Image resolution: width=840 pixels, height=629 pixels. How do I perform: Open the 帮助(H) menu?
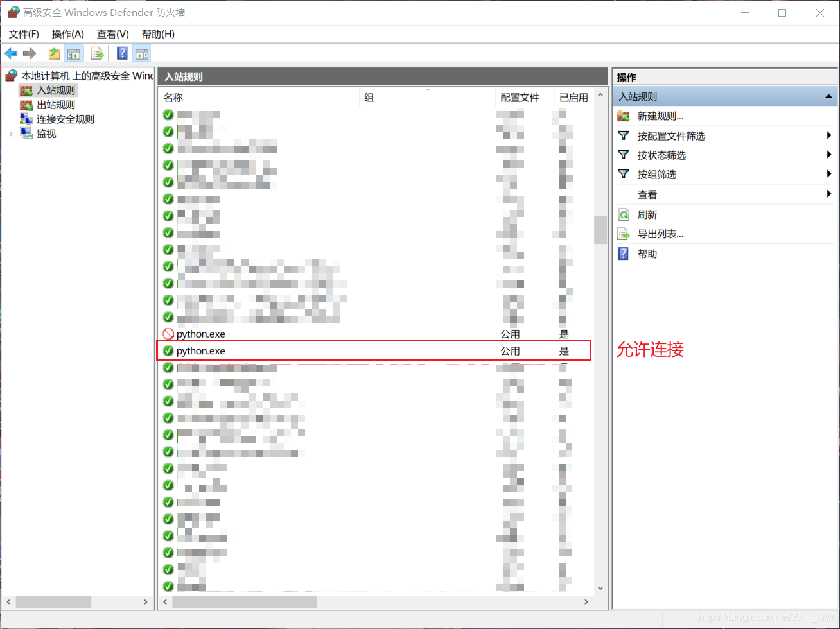pyautogui.click(x=158, y=34)
